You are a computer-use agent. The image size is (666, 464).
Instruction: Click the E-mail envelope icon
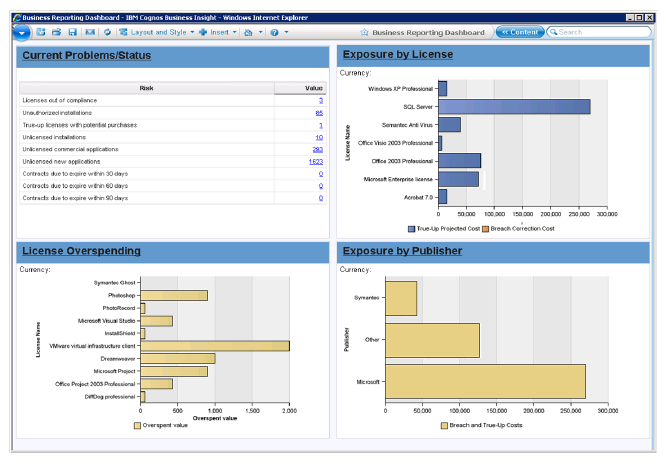pyautogui.click(x=88, y=32)
